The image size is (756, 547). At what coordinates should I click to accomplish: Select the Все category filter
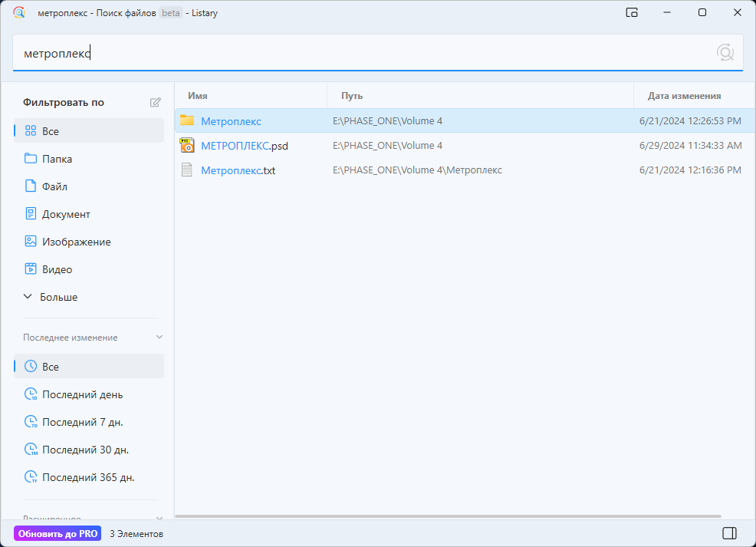pyautogui.click(x=89, y=130)
